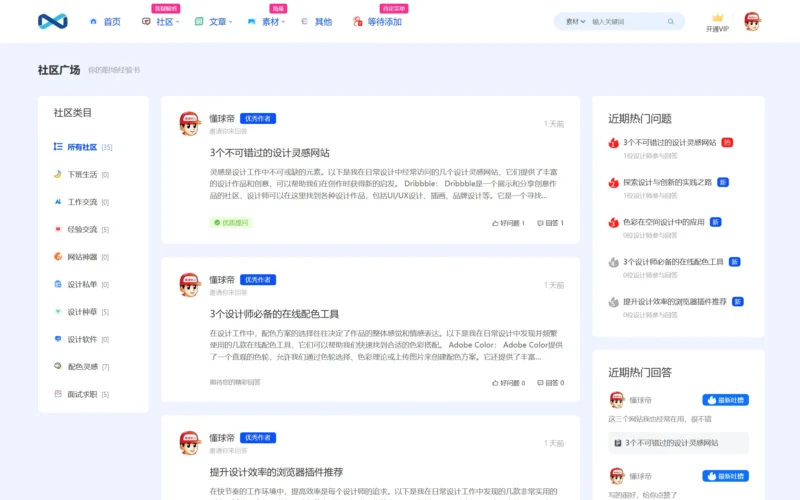Click the VIP crown icon
Image resolution: width=800 pixels, height=500 pixels.
(x=717, y=17)
